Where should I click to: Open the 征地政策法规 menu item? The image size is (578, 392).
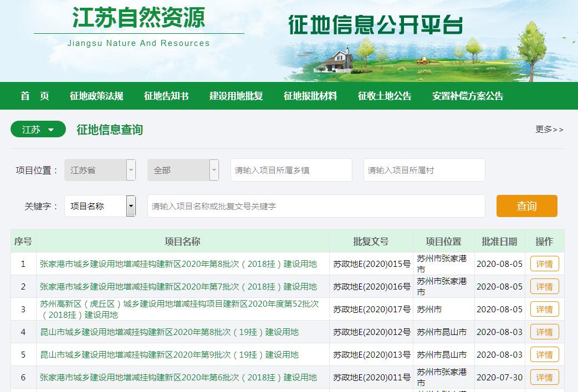(96, 96)
